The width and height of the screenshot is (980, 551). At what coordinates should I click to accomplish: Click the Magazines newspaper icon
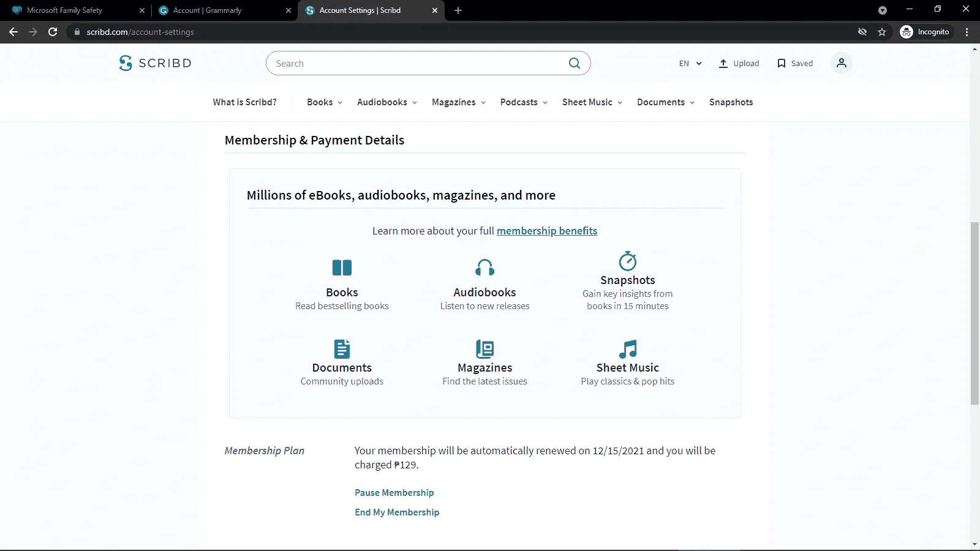click(484, 349)
